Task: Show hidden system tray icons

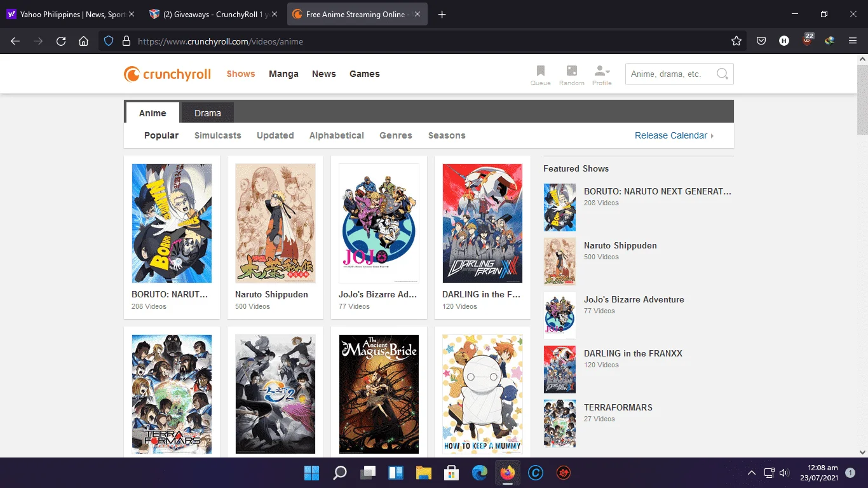Action: (x=752, y=473)
